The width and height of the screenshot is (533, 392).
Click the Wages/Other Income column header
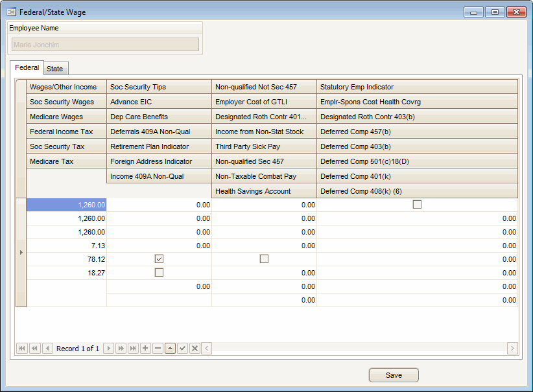(64, 87)
